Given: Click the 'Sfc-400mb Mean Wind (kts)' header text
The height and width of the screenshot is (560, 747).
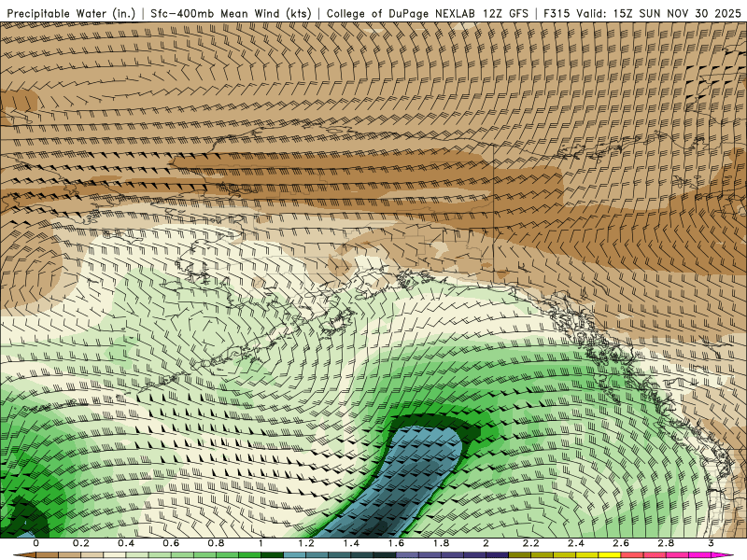Looking at the screenshot, I should tap(231, 14).
